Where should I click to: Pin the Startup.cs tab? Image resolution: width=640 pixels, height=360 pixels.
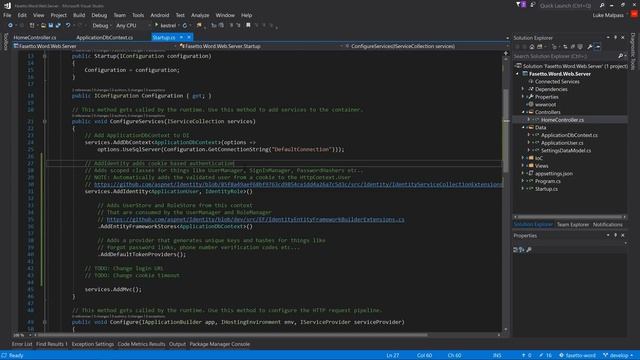[181, 37]
